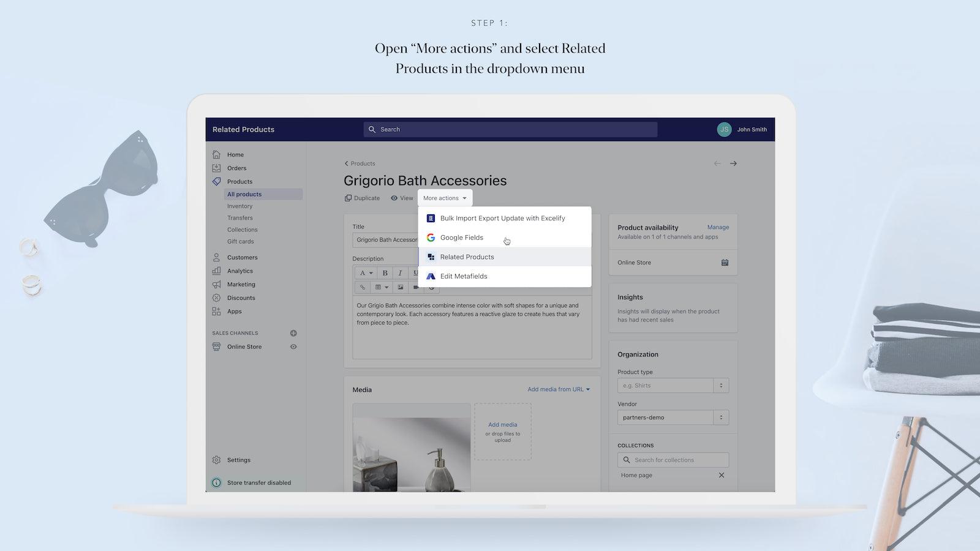Click the calendar icon beside Online Store

(x=725, y=262)
